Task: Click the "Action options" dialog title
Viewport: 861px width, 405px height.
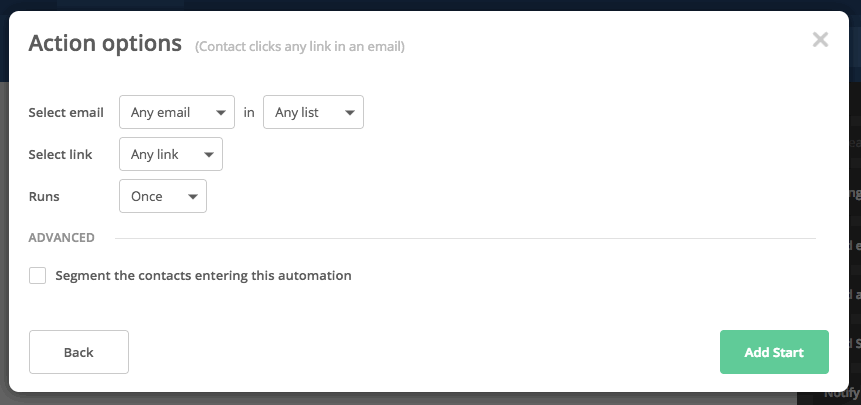Action: click(x=105, y=43)
